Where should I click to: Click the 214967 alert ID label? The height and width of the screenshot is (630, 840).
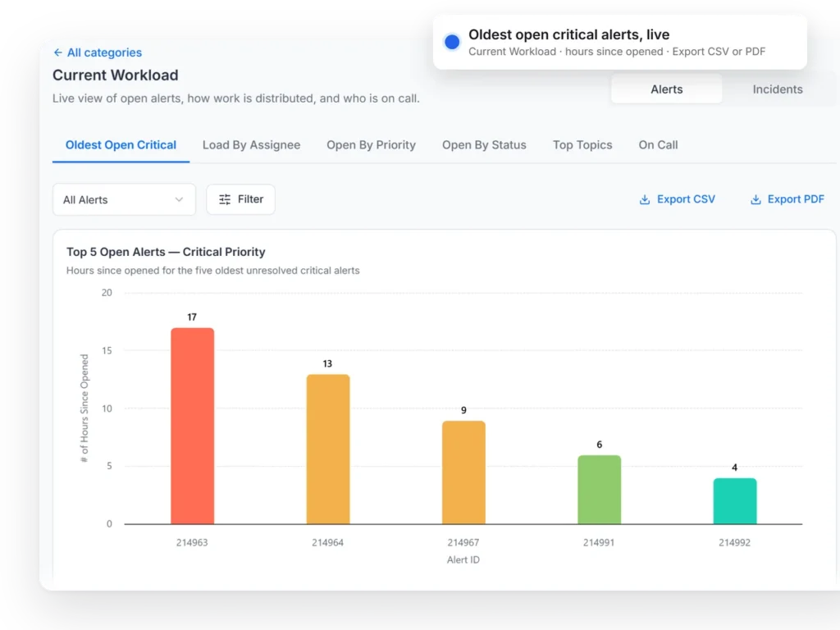click(463, 543)
